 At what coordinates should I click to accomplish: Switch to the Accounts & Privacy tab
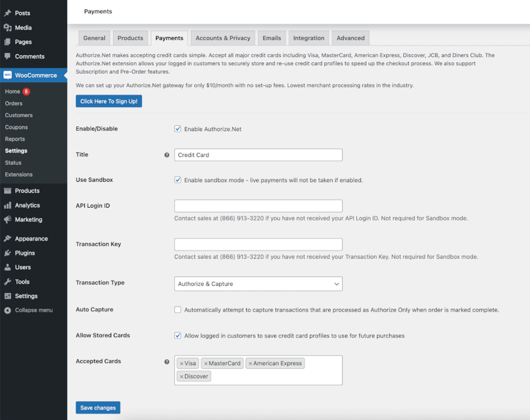pyautogui.click(x=222, y=38)
